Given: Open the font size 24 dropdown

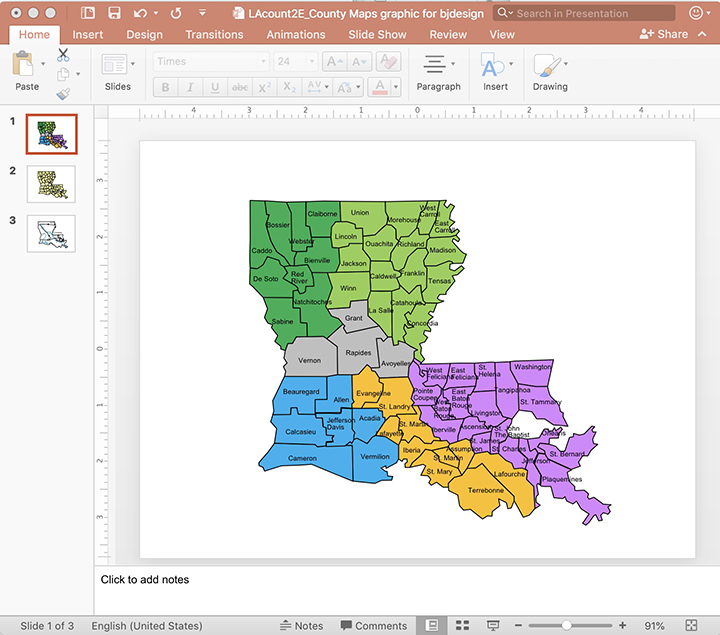Looking at the screenshot, I should tap(312, 62).
